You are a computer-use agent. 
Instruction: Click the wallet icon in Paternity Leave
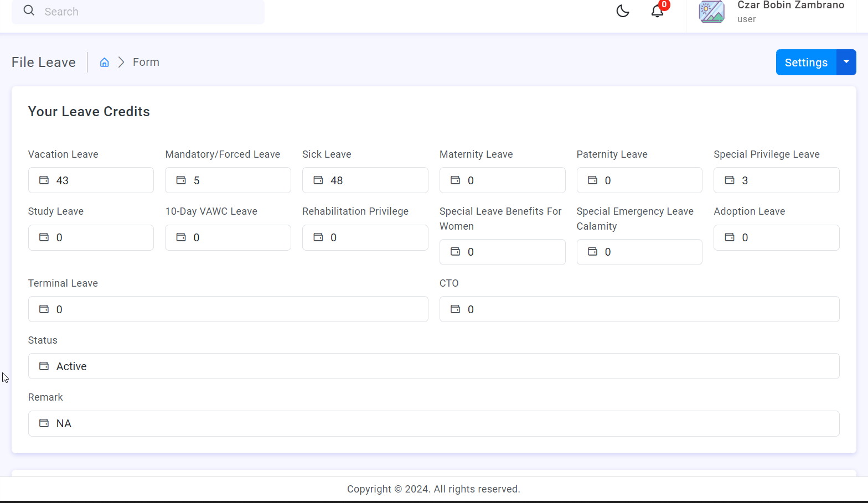point(592,180)
